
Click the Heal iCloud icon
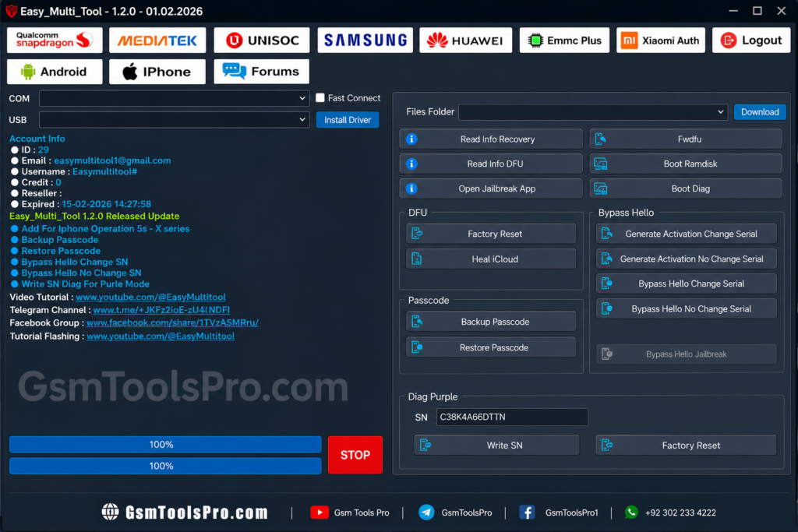click(417, 259)
